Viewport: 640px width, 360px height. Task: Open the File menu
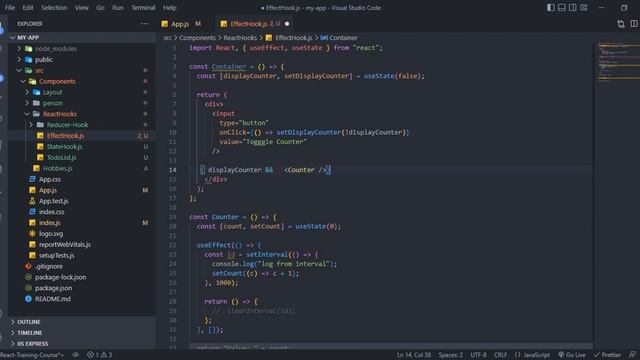point(10,7)
